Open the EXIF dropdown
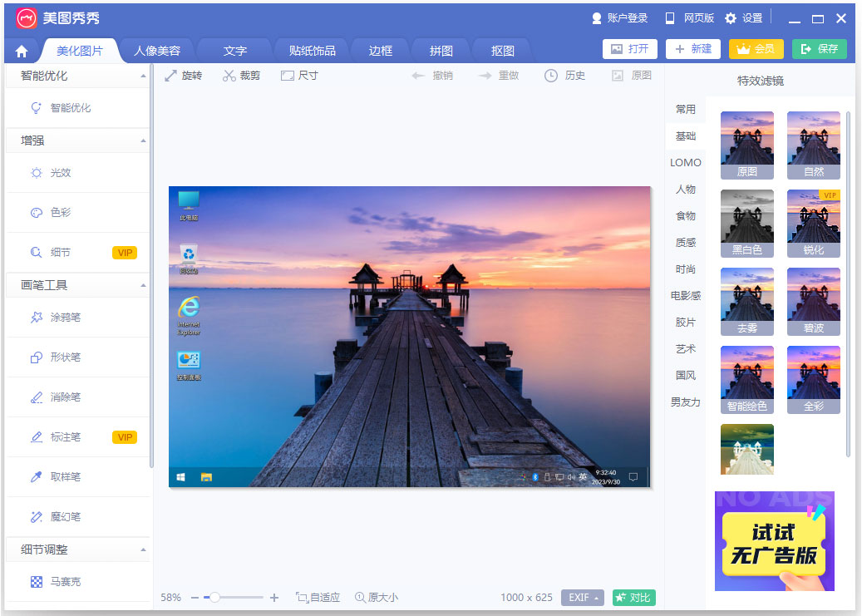Image resolution: width=862 pixels, height=616 pixels. [x=582, y=597]
